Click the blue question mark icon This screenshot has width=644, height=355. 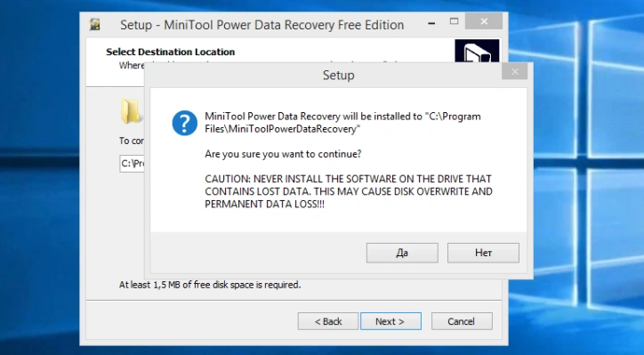coord(184,123)
